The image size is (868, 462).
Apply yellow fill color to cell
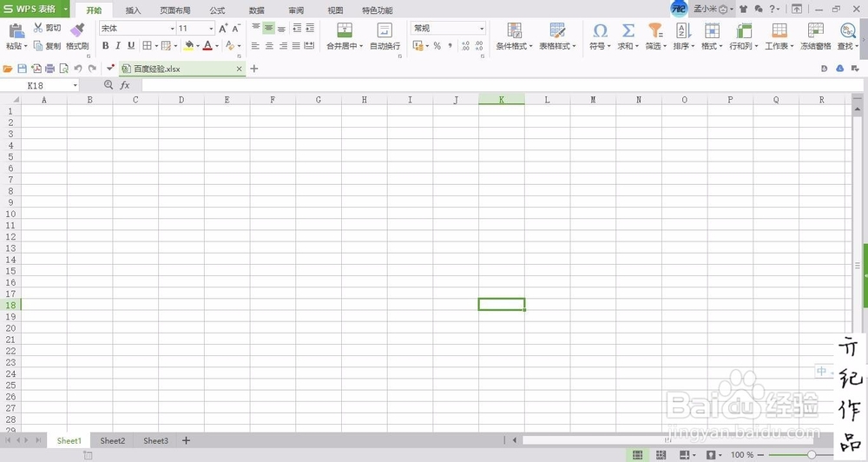click(x=188, y=45)
